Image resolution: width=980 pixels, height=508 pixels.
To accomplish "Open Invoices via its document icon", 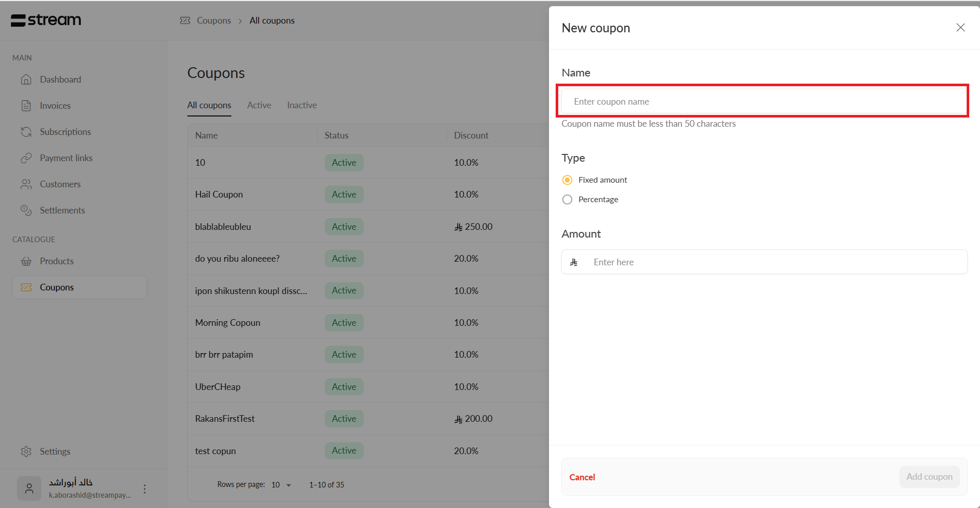I will point(26,106).
